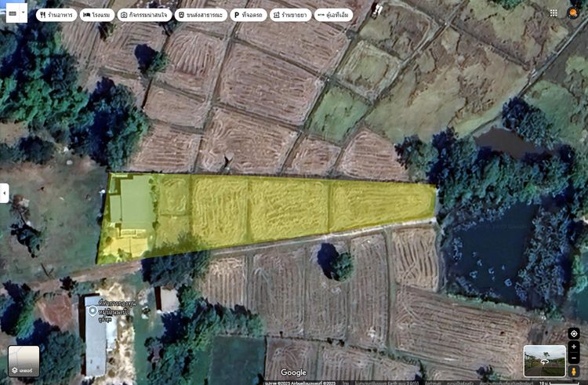Viewport: 588px width, 385px height.
Task: Expand the collapsed side panel arrow
Action: (4, 192)
